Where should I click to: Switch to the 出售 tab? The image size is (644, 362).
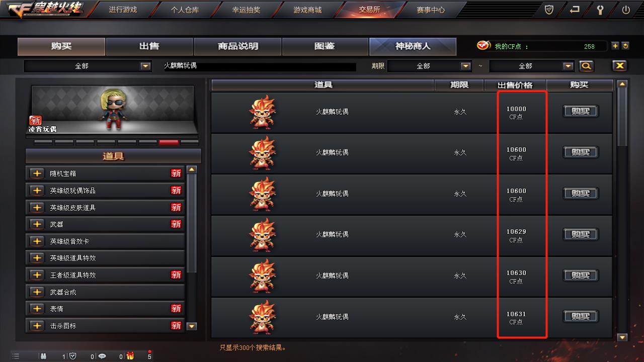coord(149,46)
